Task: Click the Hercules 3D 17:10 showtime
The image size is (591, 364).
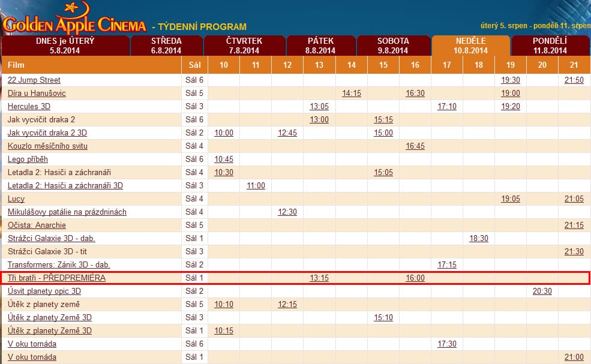Action: [x=447, y=107]
